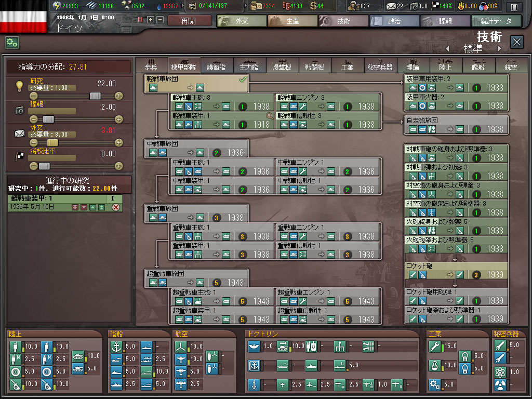Click the research lightbulb icon
This screenshot has width=532, height=399.
point(20,86)
